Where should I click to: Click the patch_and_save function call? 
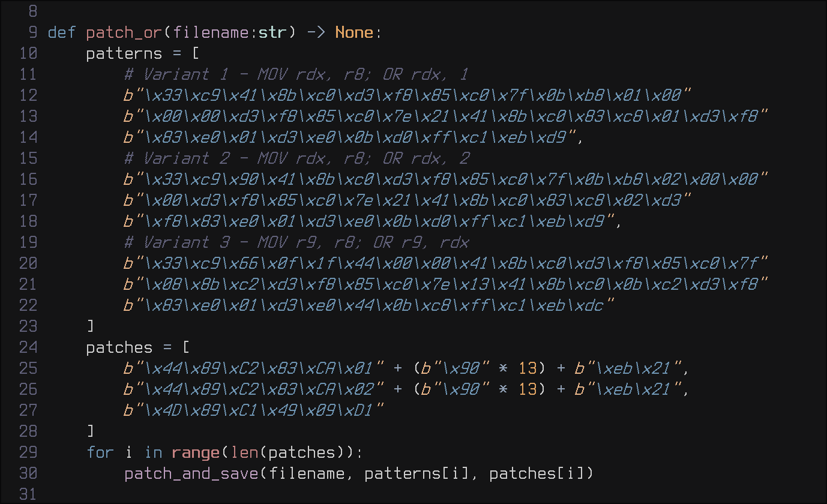click(191, 473)
